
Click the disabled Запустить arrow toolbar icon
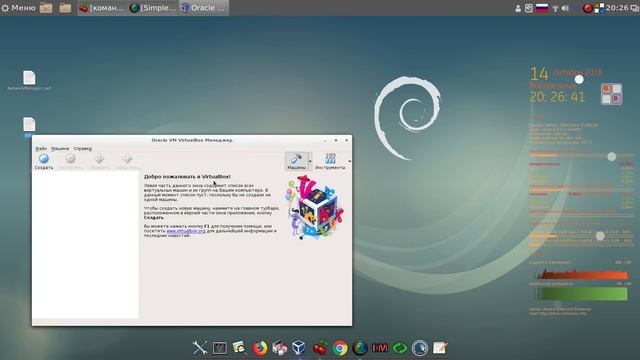click(x=127, y=158)
